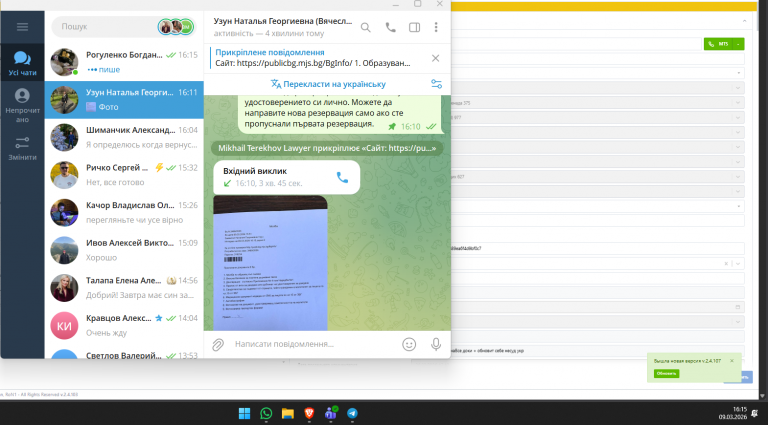Click the pin icon on the 16:10 message
Screen dimensions: 768x425
tap(392, 126)
